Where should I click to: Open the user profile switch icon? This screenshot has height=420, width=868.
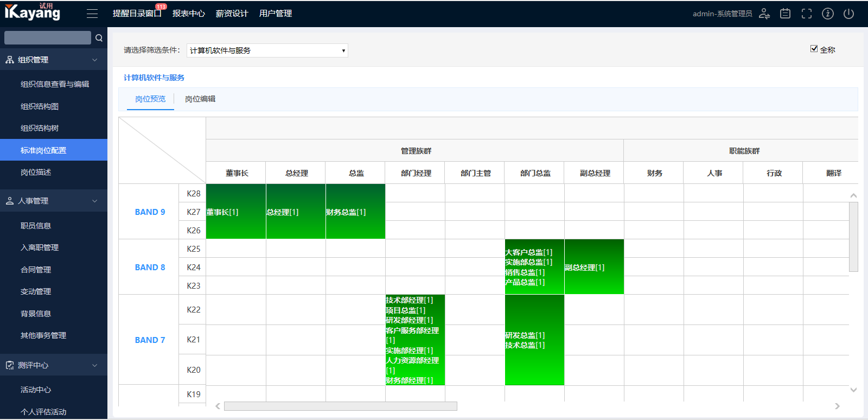(764, 14)
